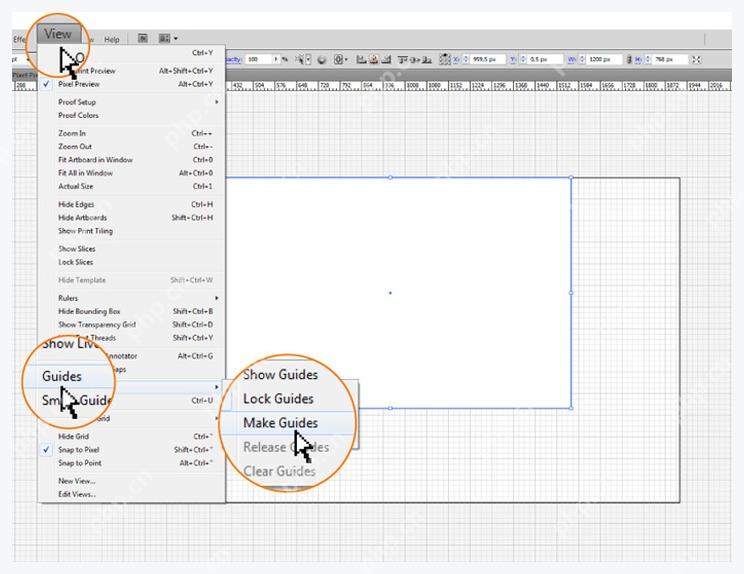744x574 pixels.
Task: Open Adobe Bridge from the menu bar icon
Action: pyautogui.click(x=143, y=38)
